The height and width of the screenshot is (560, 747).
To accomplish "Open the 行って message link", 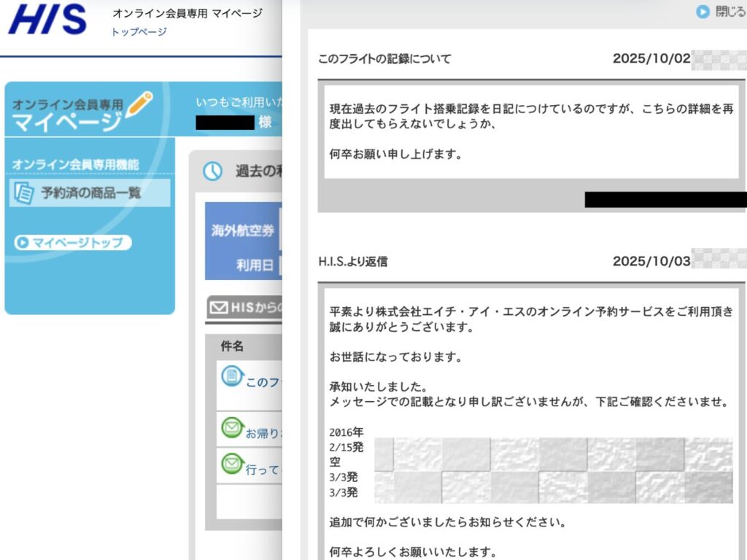I will [x=263, y=470].
